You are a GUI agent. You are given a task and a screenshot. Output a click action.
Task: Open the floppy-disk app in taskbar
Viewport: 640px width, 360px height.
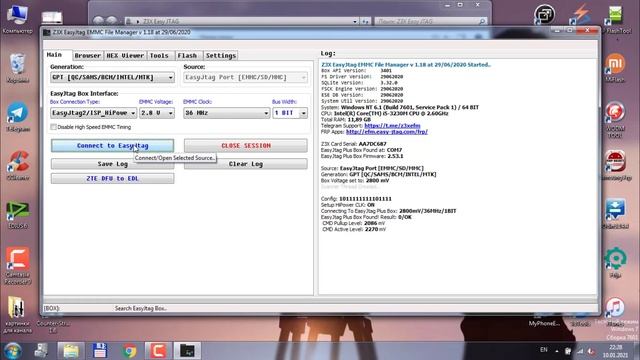click(x=100, y=351)
